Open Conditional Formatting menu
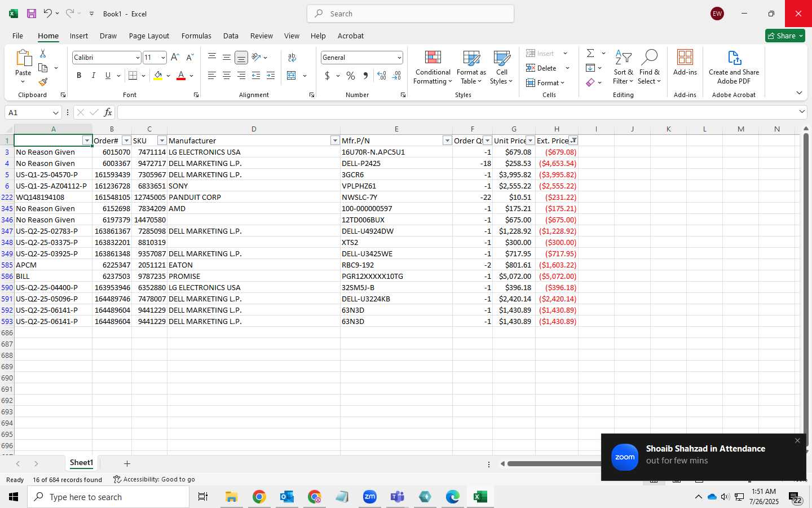The width and height of the screenshot is (812, 508). click(433, 68)
